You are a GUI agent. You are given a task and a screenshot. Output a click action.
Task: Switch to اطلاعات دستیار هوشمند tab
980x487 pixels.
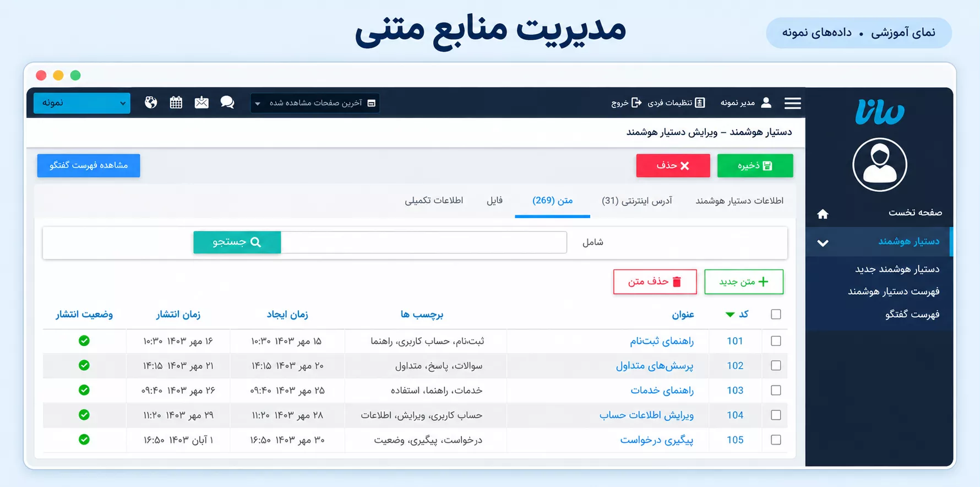point(739,201)
